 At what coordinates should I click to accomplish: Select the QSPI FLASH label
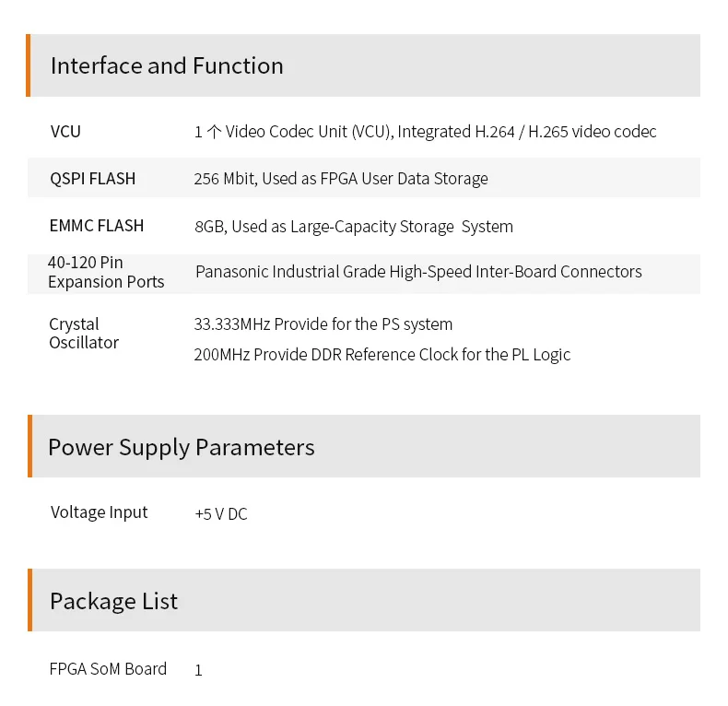[x=93, y=179]
